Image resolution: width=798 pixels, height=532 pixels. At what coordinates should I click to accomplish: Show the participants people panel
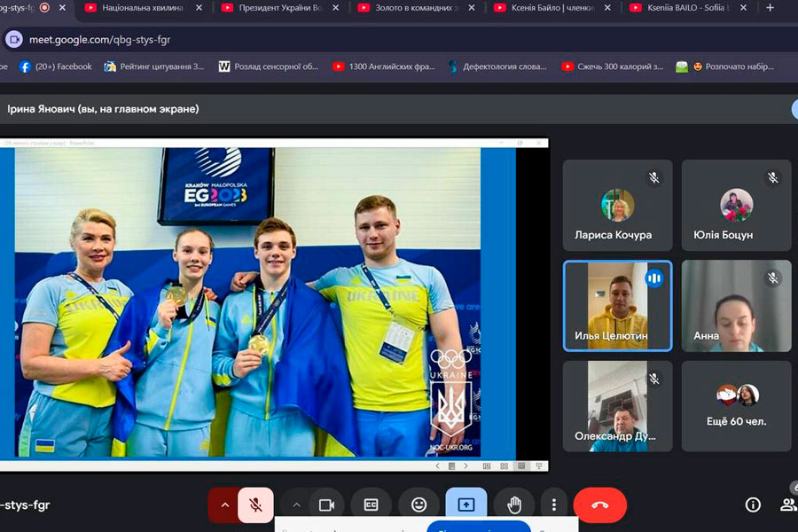[787, 505]
